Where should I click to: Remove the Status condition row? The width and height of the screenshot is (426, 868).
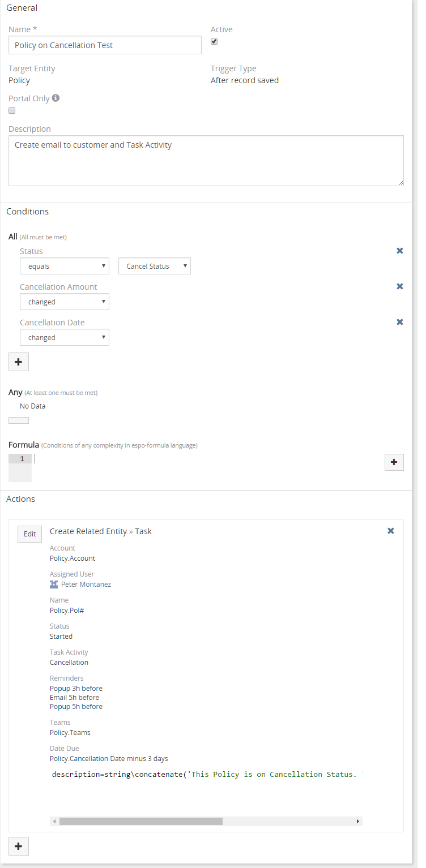(x=399, y=251)
